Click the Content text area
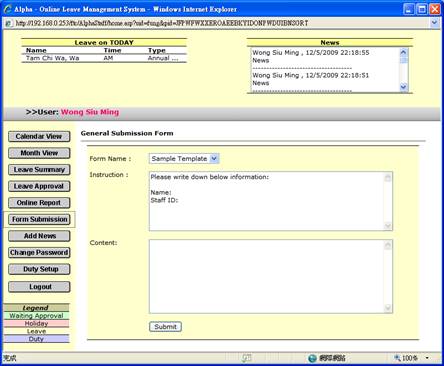Viewport: 444px width, 366px height. pyautogui.click(x=267, y=276)
